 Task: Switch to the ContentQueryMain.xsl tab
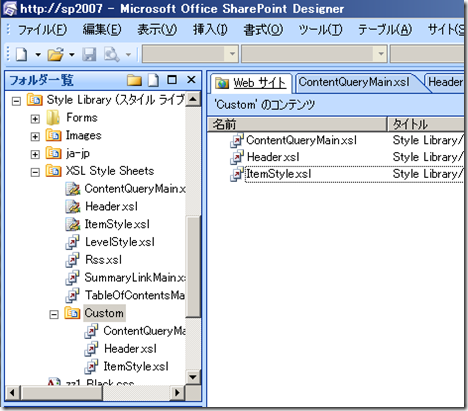(354, 82)
